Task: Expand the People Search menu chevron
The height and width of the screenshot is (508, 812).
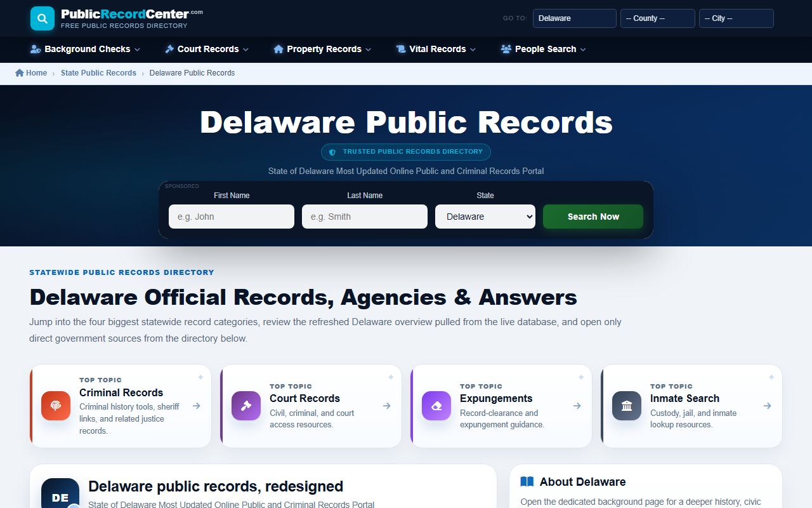Action: coord(583,50)
